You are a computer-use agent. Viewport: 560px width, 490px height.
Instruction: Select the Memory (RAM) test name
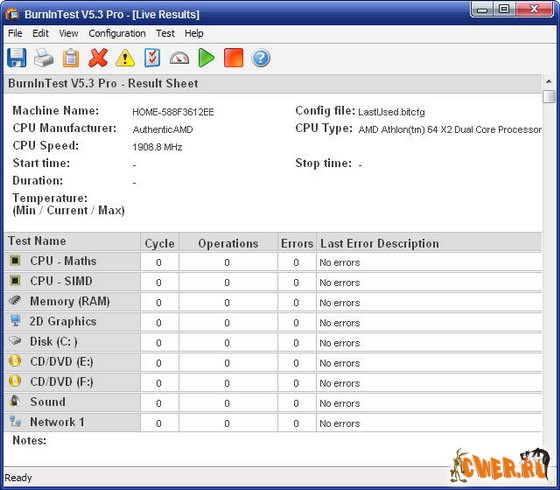[x=70, y=301]
